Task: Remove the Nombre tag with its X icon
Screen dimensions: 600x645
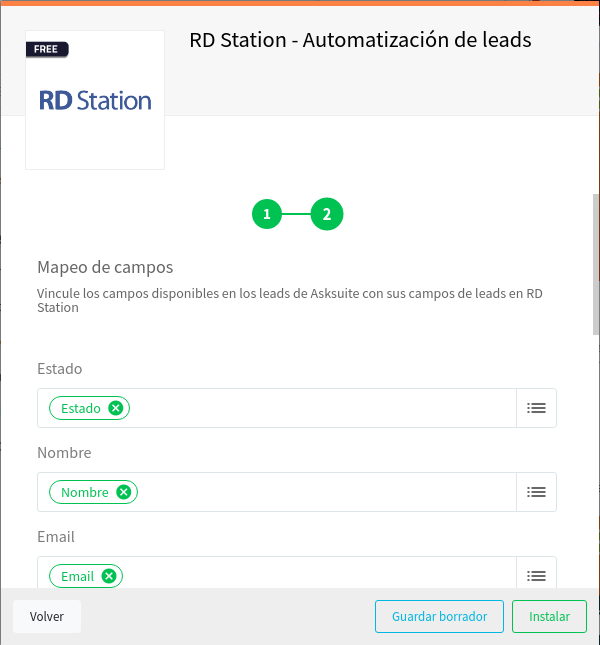Action: [x=123, y=492]
